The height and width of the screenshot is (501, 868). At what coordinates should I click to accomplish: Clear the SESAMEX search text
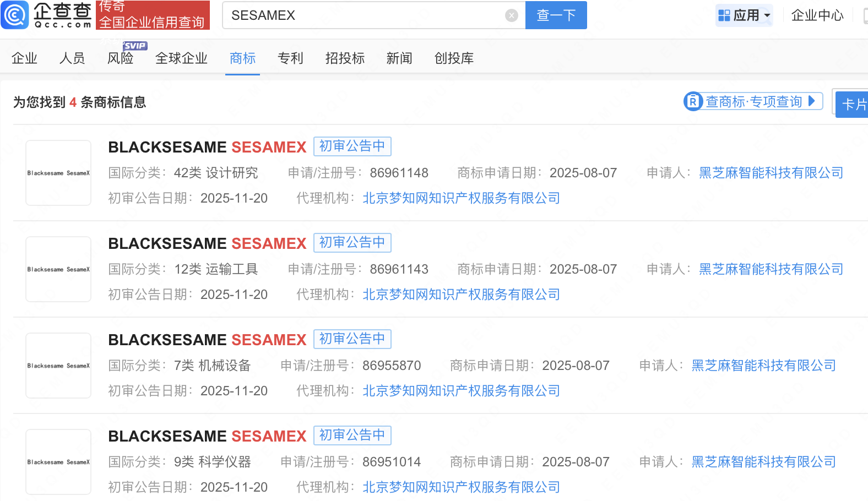511,15
